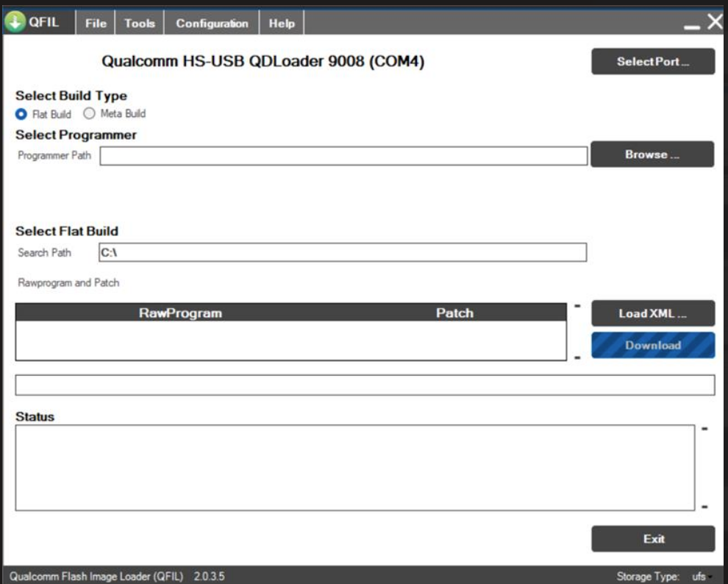Click the progress bar above Status
The width and height of the screenshot is (728, 584).
point(365,385)
